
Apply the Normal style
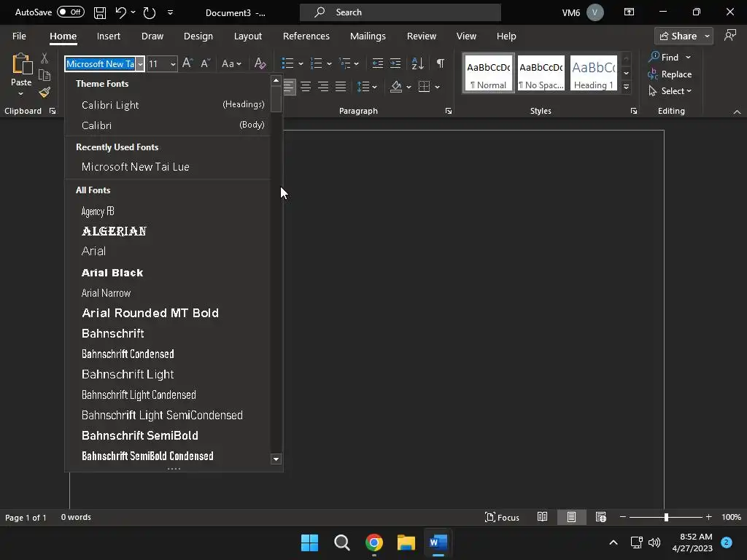[x=488, y=74]
